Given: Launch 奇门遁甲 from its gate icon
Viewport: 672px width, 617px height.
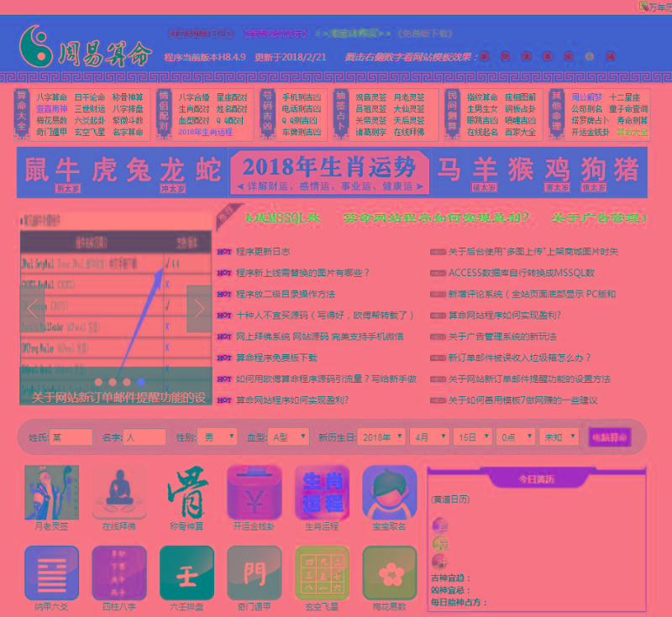Looking at the screenshot, I should [255, 573].
